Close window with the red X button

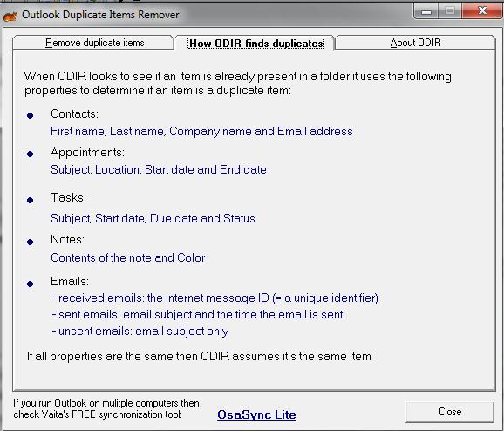[482, 11]
